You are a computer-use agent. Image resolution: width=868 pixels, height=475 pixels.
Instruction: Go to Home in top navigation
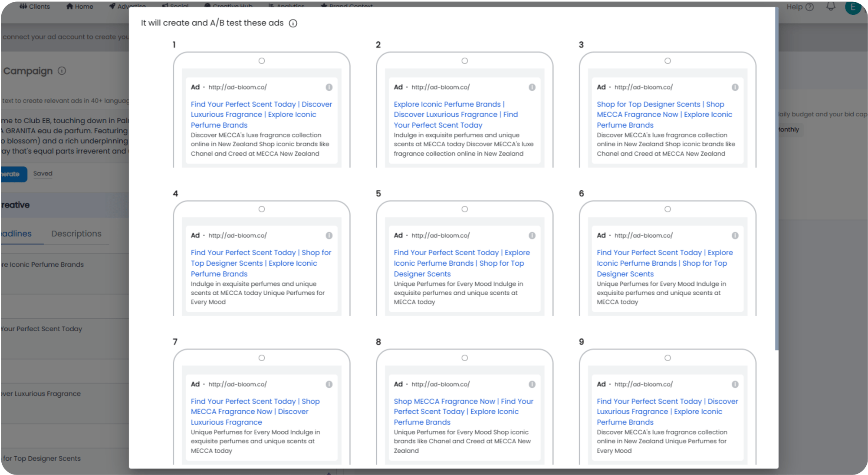tap(80, 7)
